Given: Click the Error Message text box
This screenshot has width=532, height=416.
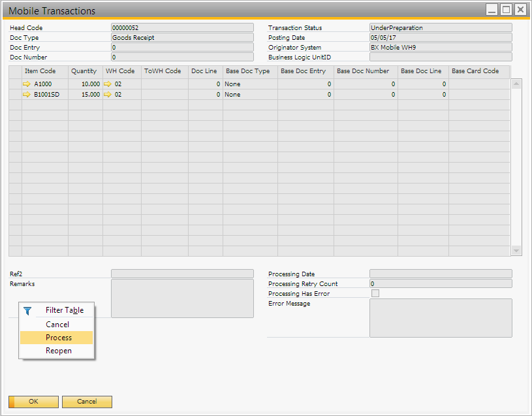Looking at the screenshot, I should click(x=441, y=318).
